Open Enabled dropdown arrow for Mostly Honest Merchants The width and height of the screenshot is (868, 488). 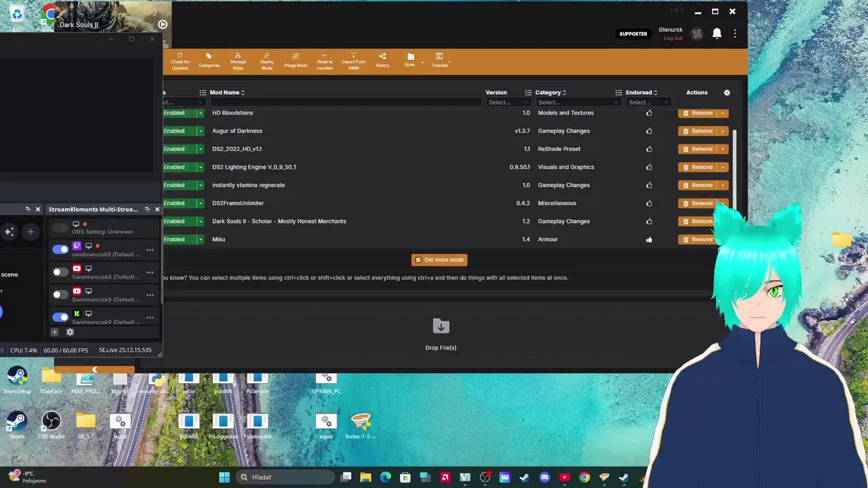click(x=201, y=221)
